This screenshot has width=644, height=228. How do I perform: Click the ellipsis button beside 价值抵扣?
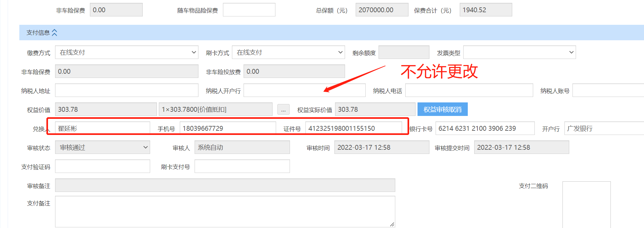coord(283,109)
